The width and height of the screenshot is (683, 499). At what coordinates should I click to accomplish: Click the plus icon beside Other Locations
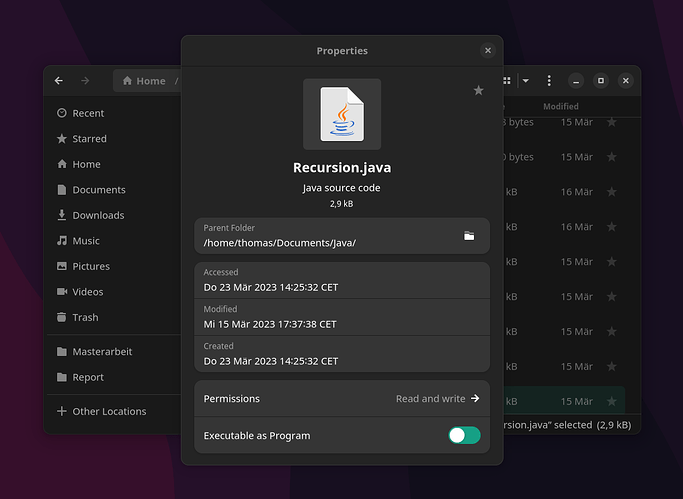(x=62, y=411)
